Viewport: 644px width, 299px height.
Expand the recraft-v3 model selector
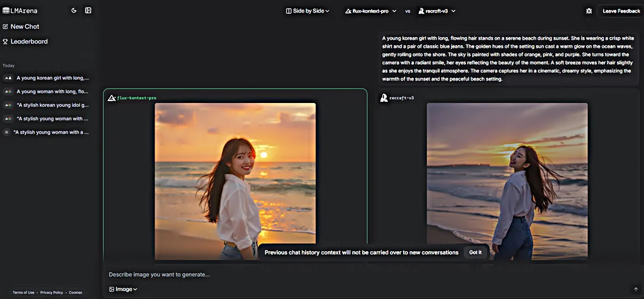tap(437, 11)
